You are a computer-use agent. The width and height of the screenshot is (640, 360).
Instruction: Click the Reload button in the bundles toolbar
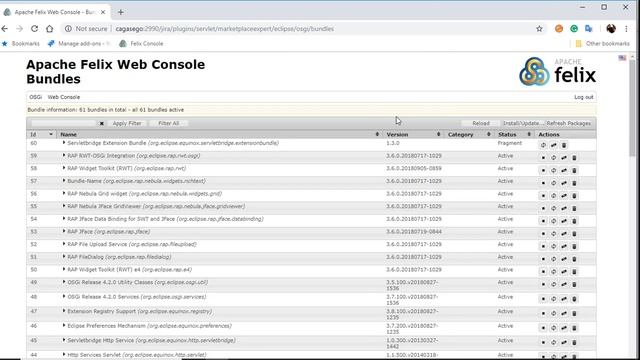coord(481,123)
